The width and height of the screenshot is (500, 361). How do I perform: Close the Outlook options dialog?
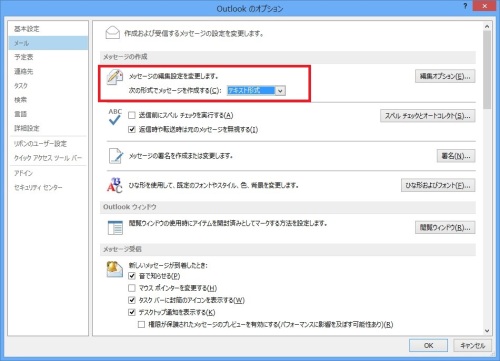(x=484, y=6)
